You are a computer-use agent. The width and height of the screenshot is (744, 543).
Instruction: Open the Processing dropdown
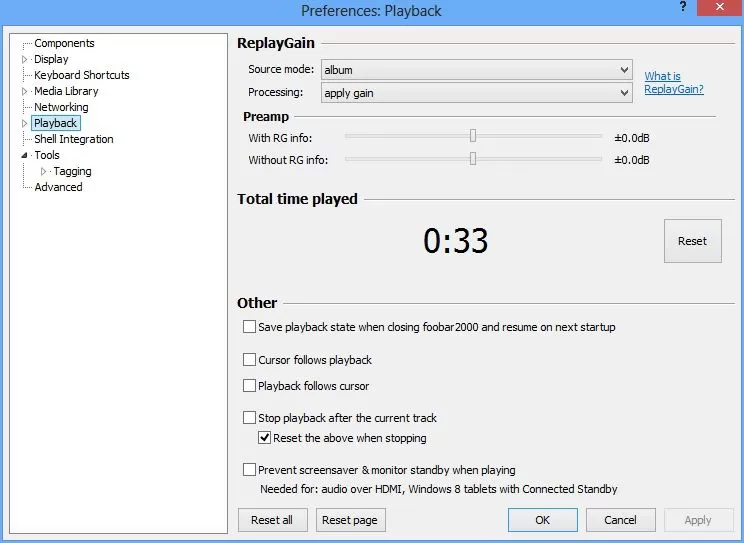(x=476, y=93)
